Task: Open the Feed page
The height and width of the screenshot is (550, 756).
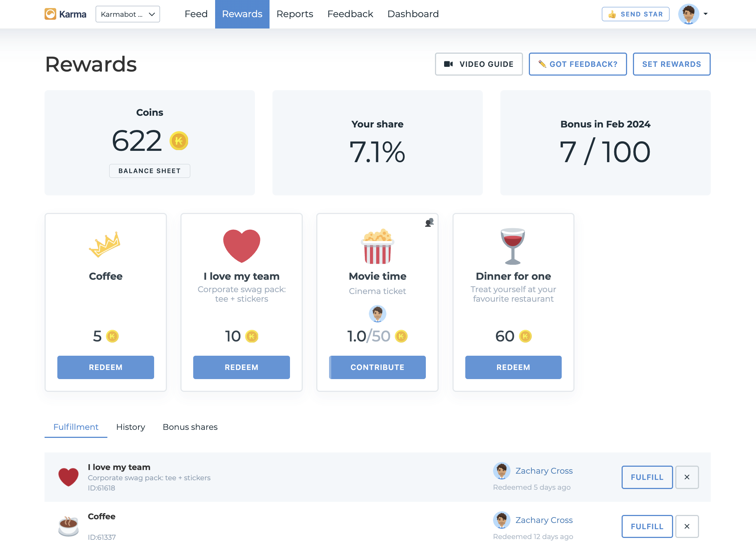Action: click(x=196, y=14)
